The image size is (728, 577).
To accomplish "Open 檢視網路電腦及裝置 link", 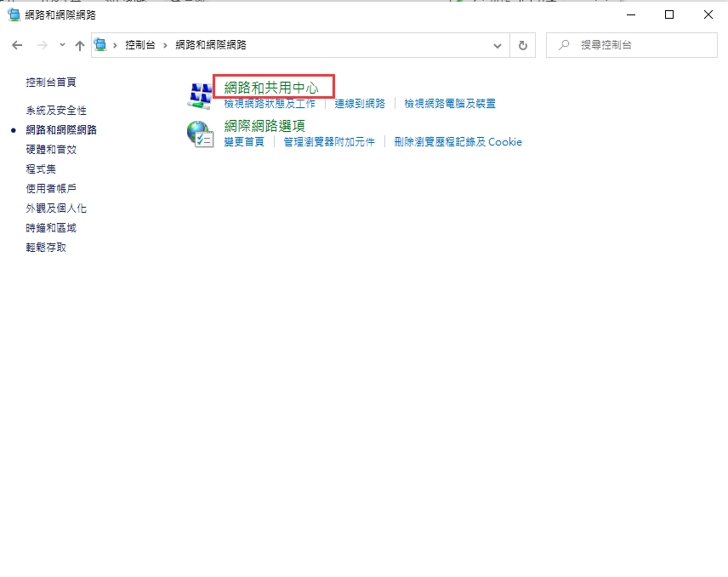I will (x=450, y=104).
